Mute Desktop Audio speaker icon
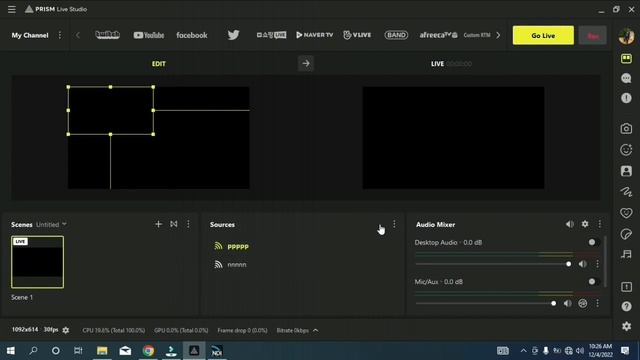640x360 pixels. [582, 264]
